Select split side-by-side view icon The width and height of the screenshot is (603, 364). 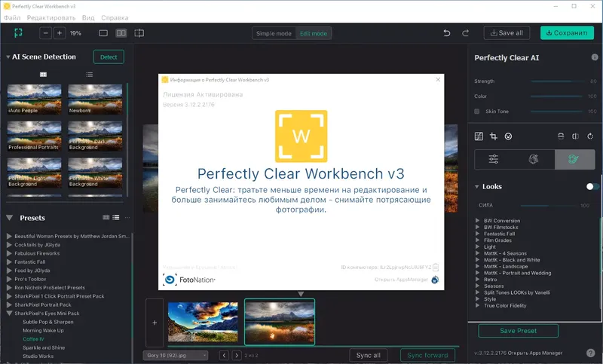point(121,33)
